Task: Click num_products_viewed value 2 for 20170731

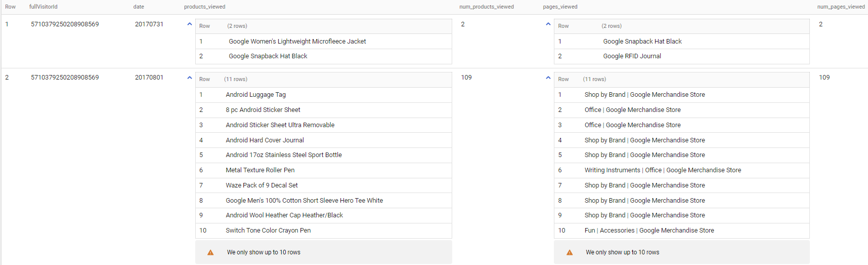Action: 463,24
